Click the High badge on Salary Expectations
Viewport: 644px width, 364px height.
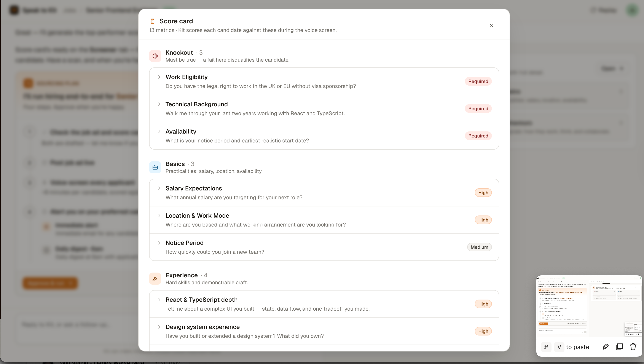point(483,193)
